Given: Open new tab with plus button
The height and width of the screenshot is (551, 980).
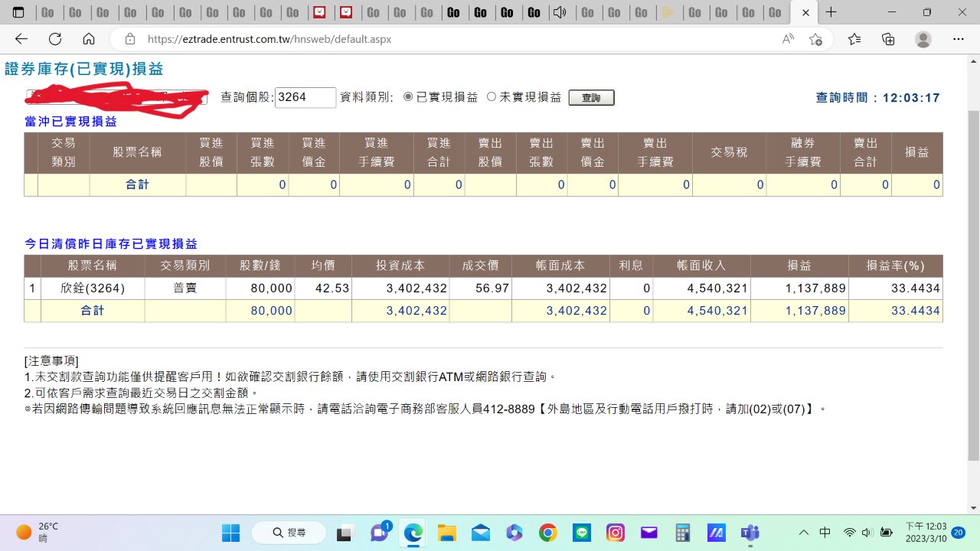Looking at the screenshot, I should [x=831, y=12].
